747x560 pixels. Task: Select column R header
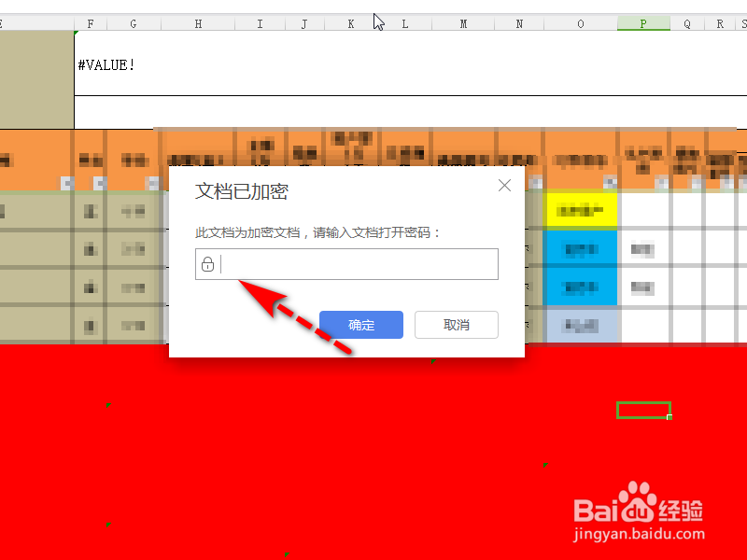[x=720, y=24]
